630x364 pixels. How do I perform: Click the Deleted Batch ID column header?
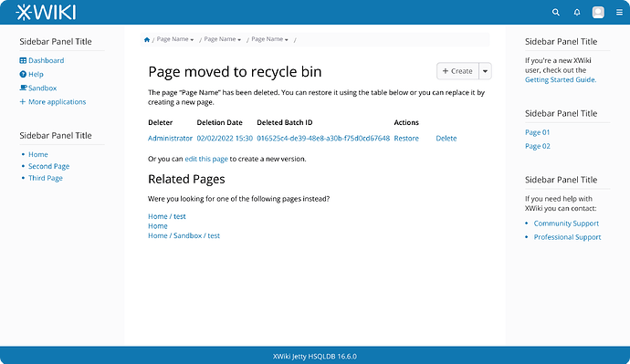pyautogui.click(x=285, y=122)
